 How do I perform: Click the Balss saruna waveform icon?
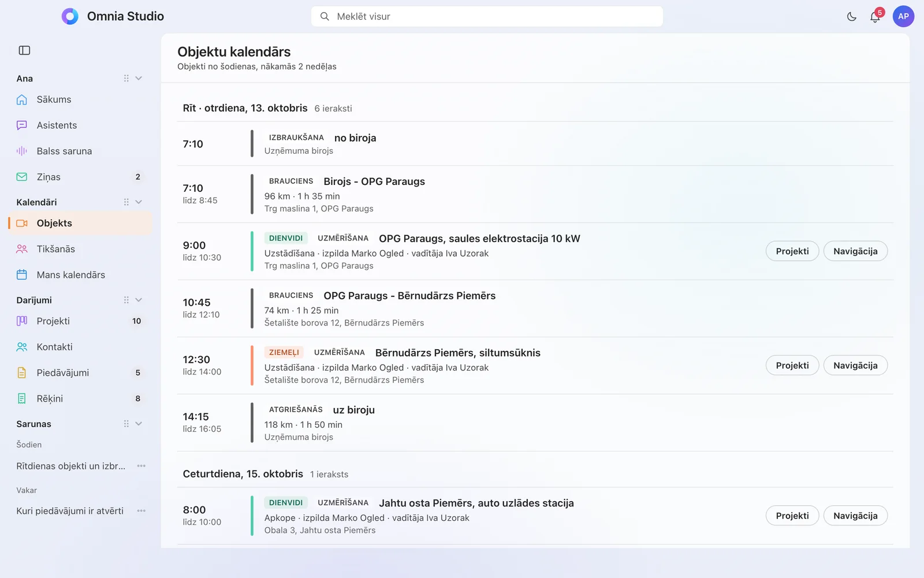click(x=22, y=151)
